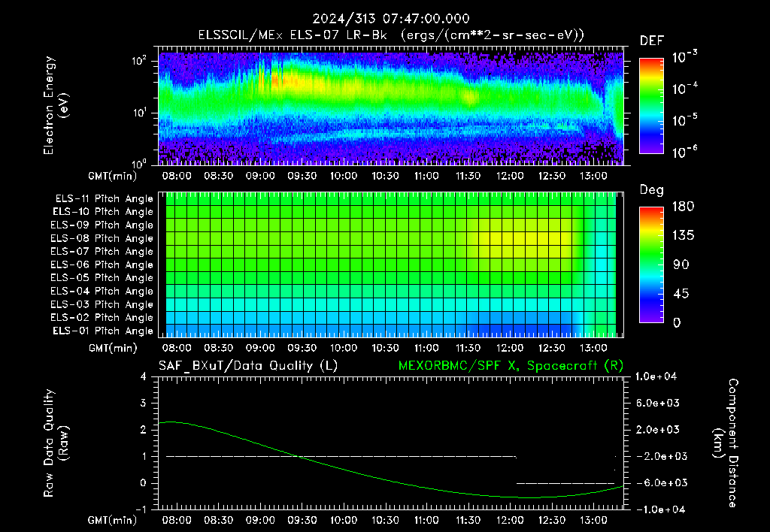Pick the DEF rainbow color scale bar
This screenshot has width=770, height=532.
[651, 105]
